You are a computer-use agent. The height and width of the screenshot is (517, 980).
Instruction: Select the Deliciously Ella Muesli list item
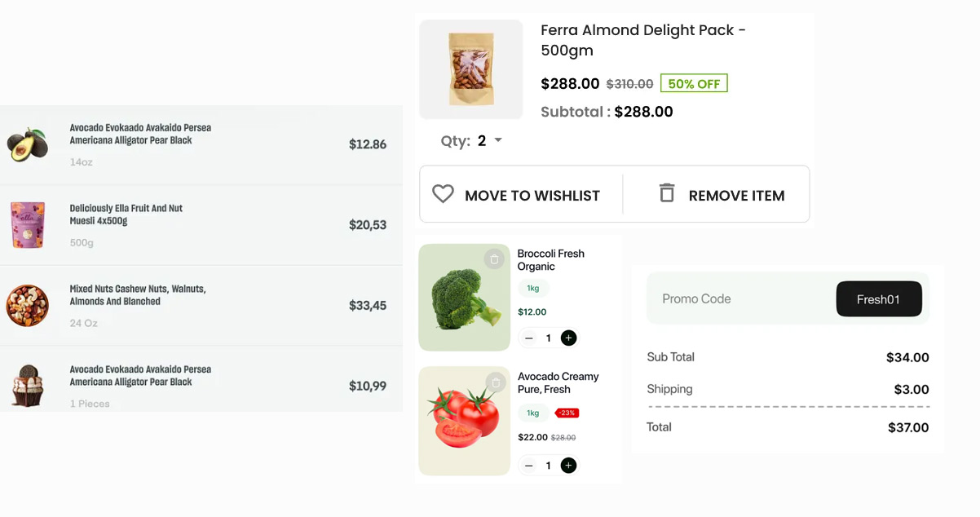(x=201, y=225)
